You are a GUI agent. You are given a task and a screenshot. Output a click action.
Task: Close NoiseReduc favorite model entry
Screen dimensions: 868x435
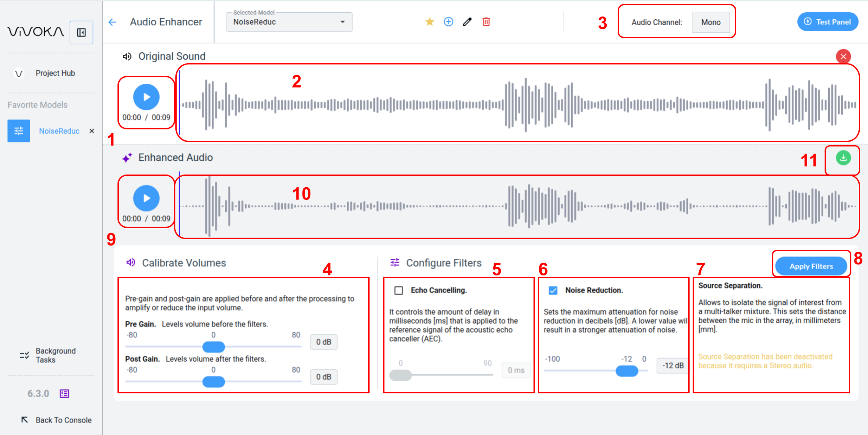pos(92,131)
